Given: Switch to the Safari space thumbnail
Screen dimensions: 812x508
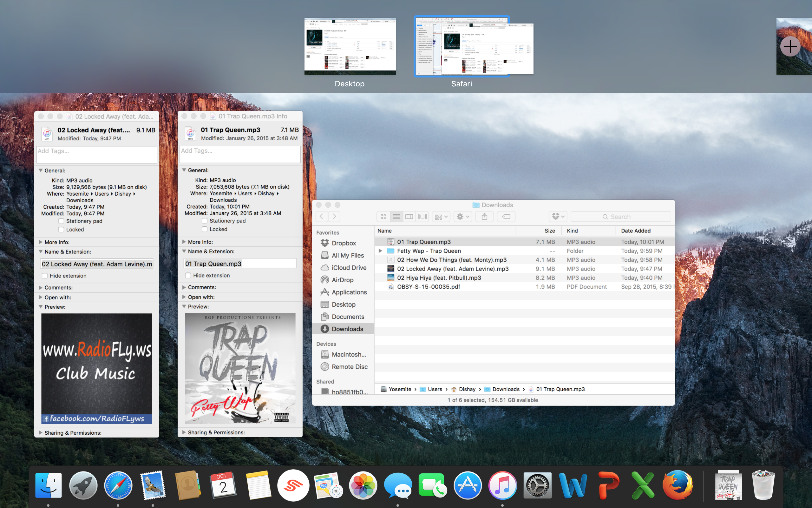Looking at the screenshot, I should [x=462, y=46].
